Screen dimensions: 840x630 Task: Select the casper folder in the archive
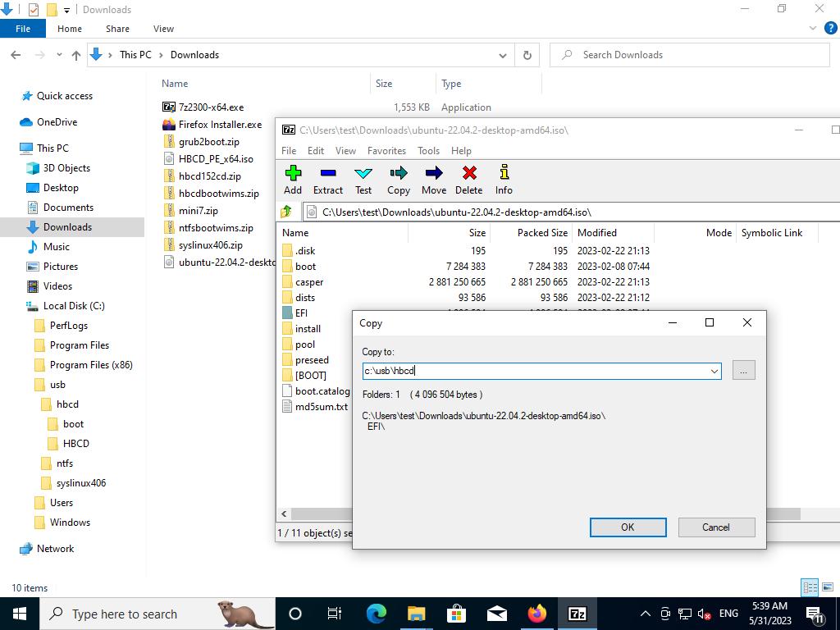click(309, 282)
